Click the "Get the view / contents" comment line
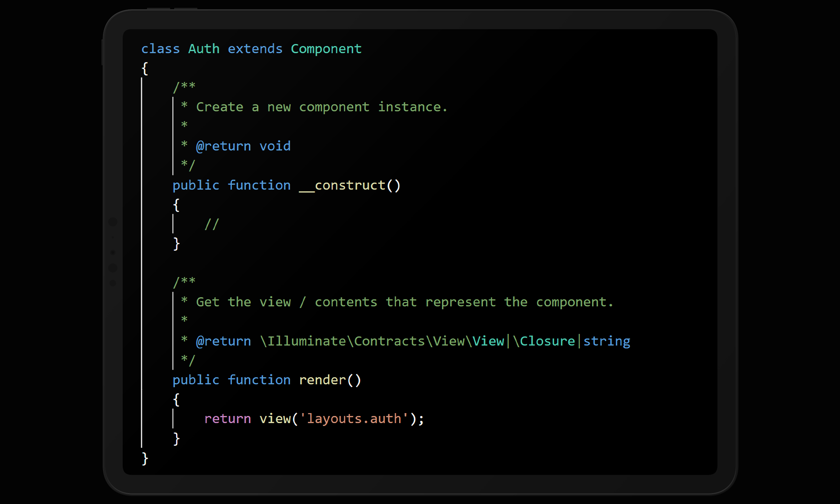Viewport: 840px width, 504px height. (x=405, y=302)
